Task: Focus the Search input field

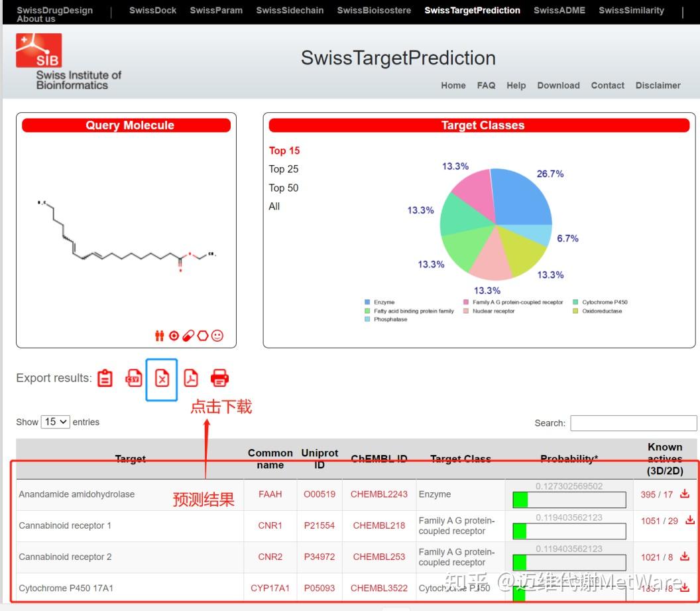Action: click(634, 423)
